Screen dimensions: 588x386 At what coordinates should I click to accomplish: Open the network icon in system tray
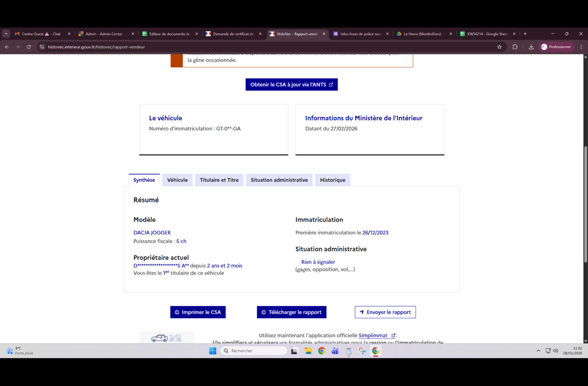pyautogui.click(x=548, y=351)
